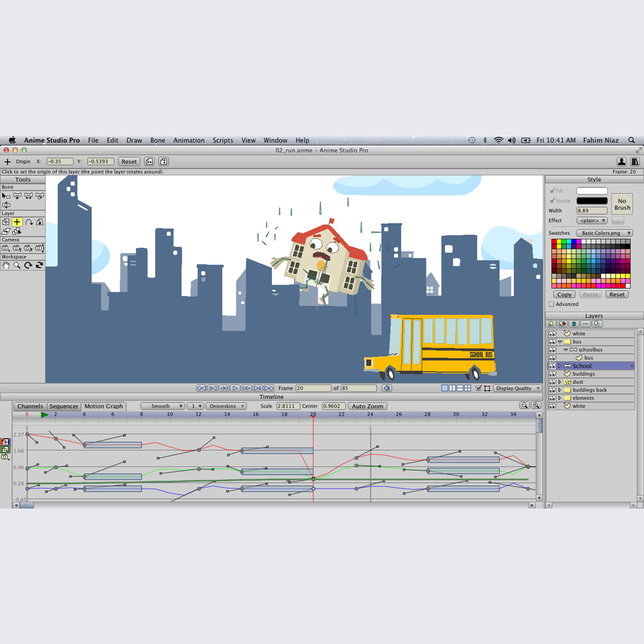This screenshot has width=644, height=644.
Task: Click the new layer icon in Layers panel
Action: pos(551,324)
